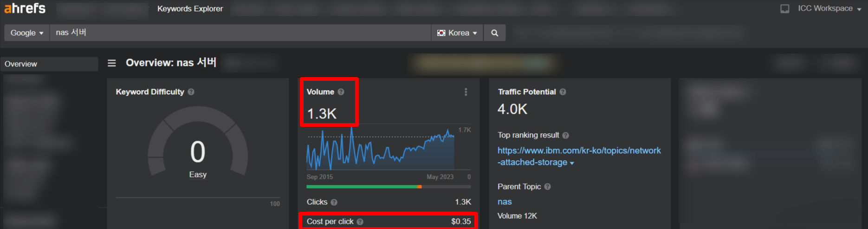Click the Parent Topic help icon

[548, 187]
